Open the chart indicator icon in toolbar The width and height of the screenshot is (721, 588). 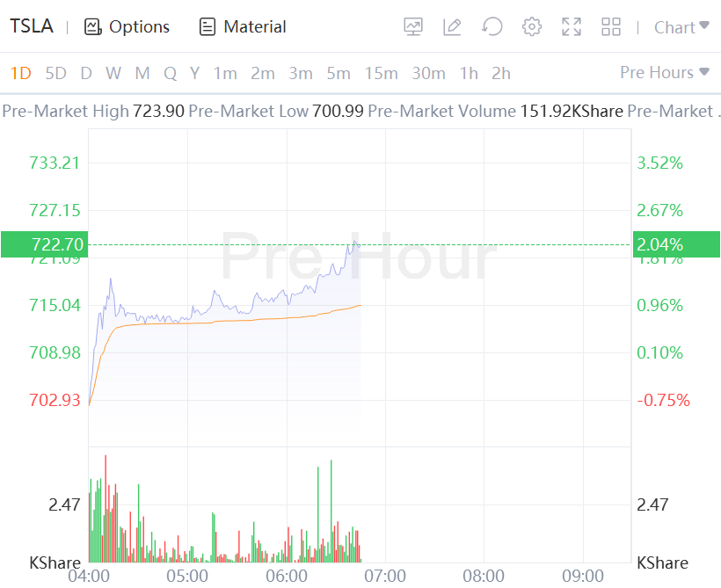(413, 27)
